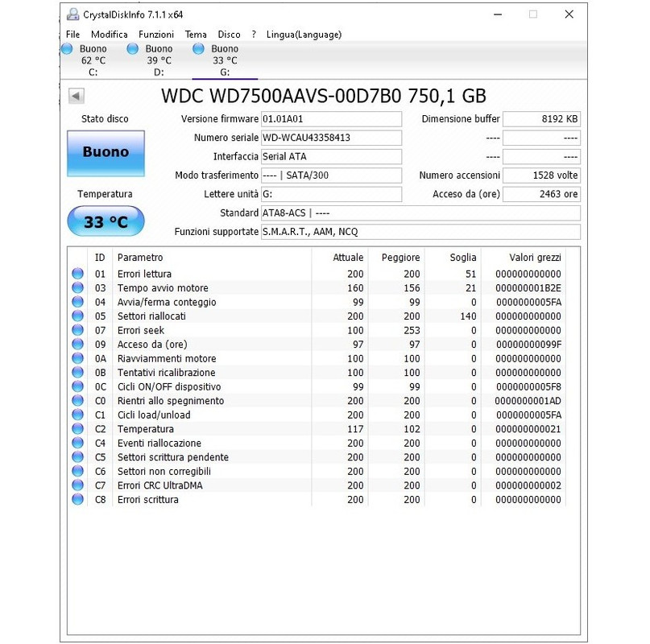Viewport: 650px width, 644px height.
Task: Click the status orb of Settori riallocati row
Action: tap(77, 316)
